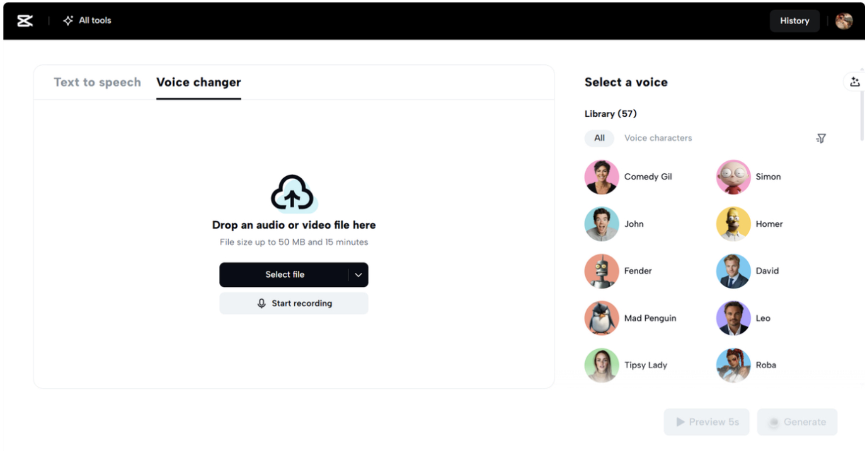868x451 pixels.
Task: Open the custom voice icon beside Select a voice
Action: pyautogui.click(x=854, y=82)
